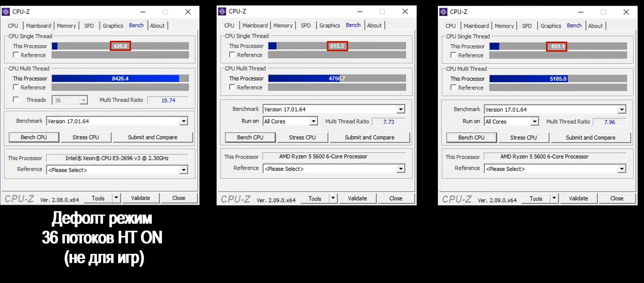The image size is (644, 283).
Task: Select the About tab in the Xeon window
Action: [x=158, y=26]
